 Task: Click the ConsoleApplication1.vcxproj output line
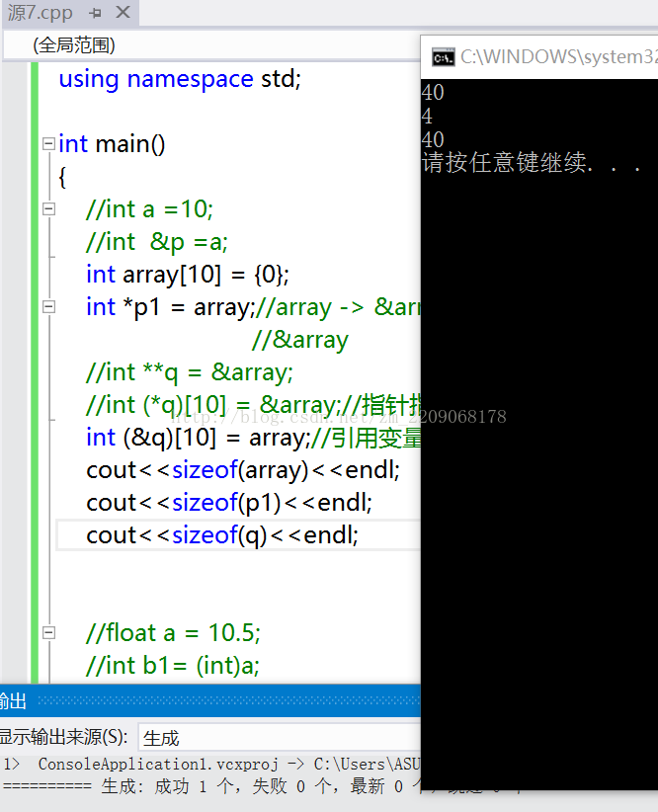[210, 764]
